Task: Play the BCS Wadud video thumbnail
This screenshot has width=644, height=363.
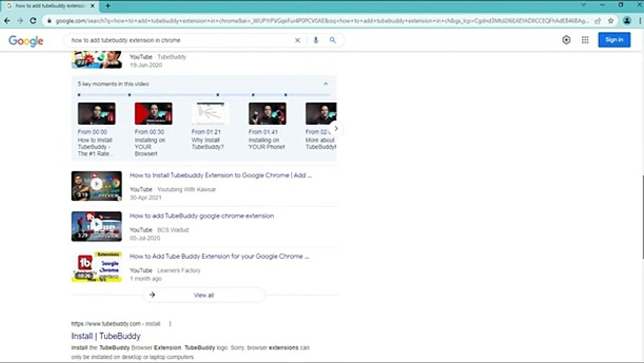Action: 96,226
